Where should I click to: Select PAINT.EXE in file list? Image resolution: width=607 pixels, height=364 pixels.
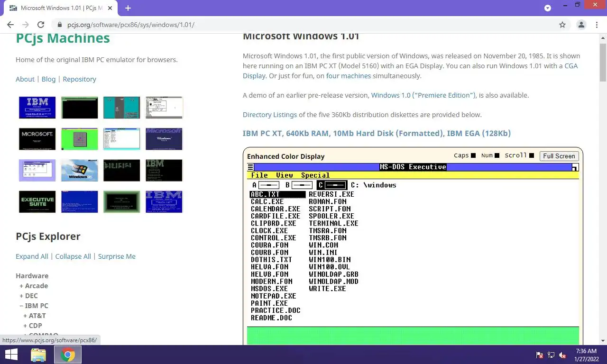[x=269, y=303]
